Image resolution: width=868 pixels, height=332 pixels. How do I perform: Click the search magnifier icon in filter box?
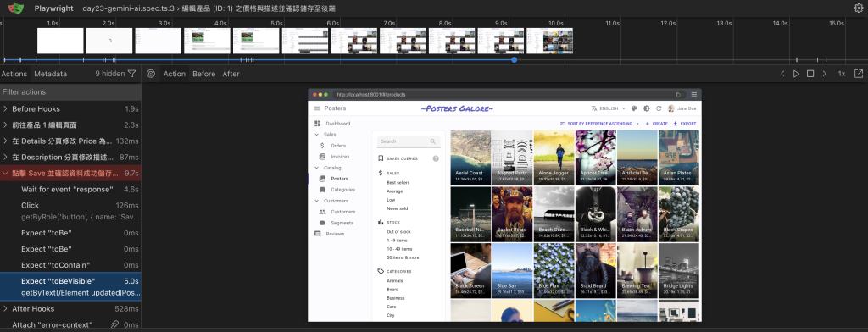433,141
